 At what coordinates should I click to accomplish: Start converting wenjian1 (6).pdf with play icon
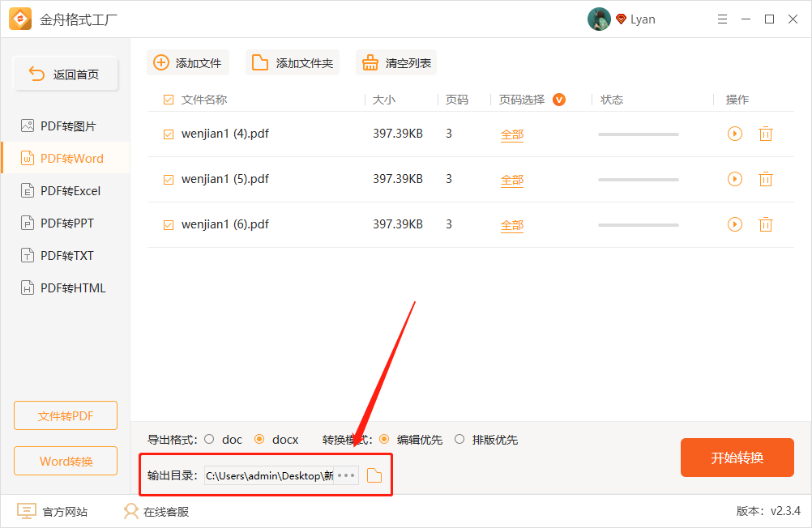735,224
